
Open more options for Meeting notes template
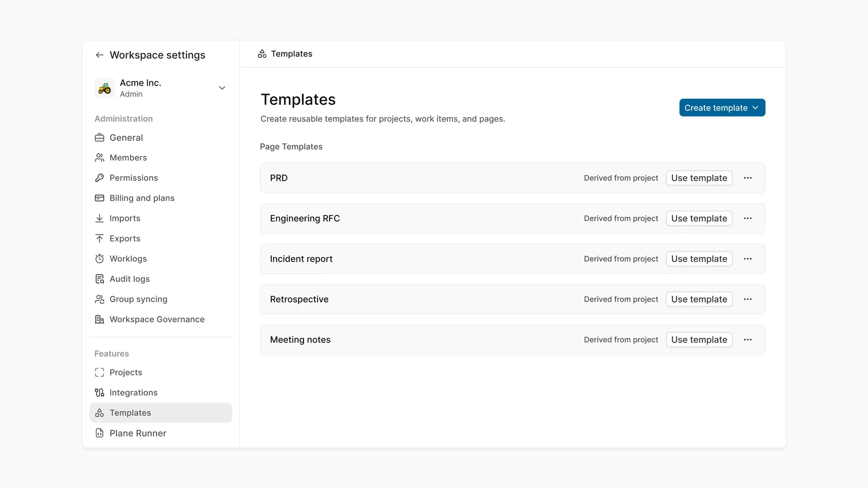[748, 340]
